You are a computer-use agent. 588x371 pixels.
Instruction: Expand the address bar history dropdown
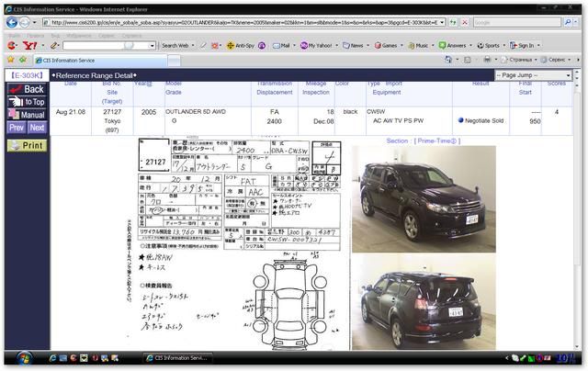(442, 22)
